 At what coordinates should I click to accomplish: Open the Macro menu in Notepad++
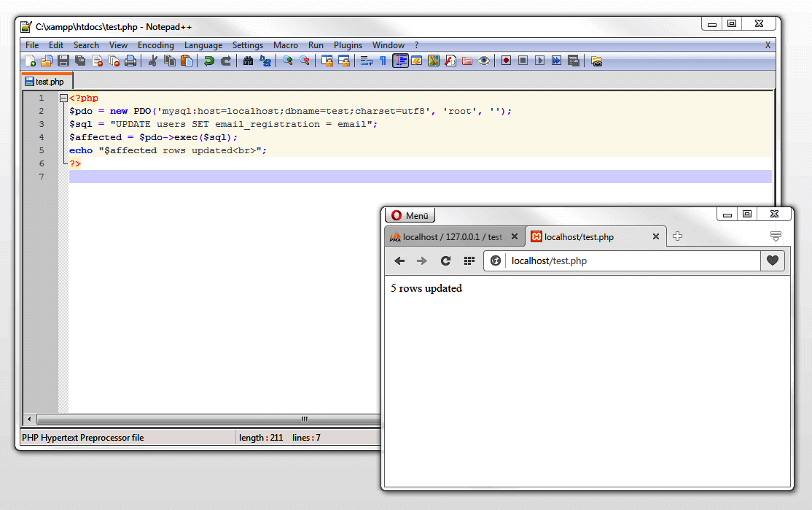point(286,45)
